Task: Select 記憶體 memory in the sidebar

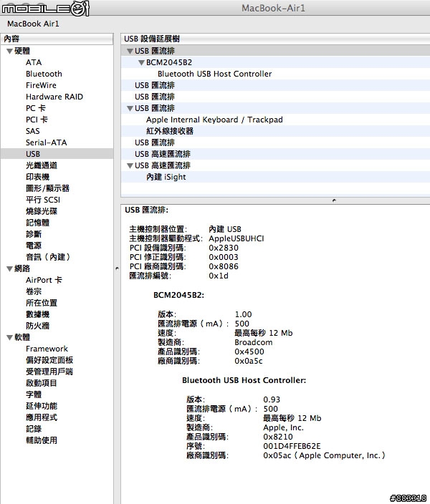Action: tap(38, 223)
